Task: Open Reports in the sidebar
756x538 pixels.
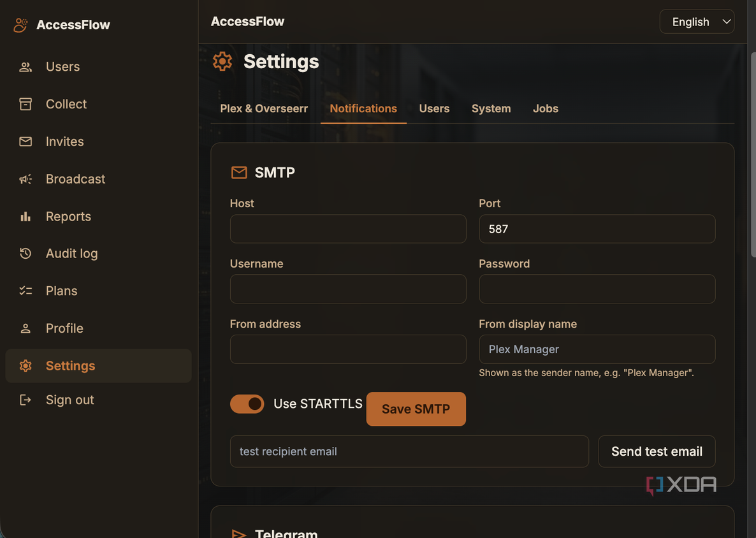Action: click(98, 217)
